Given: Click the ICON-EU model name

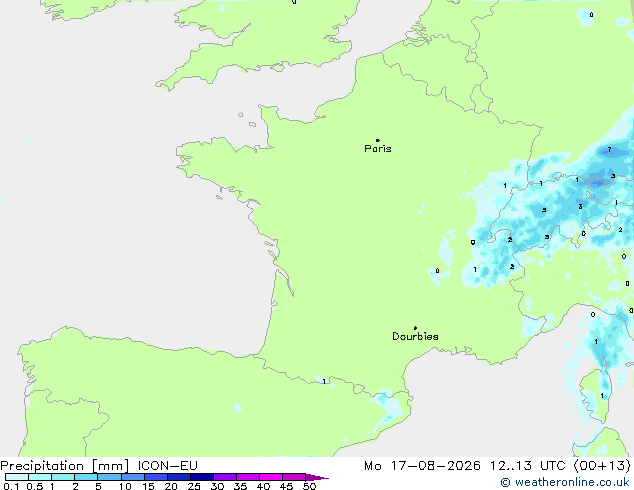Looking at the screenshot, I should click(x=167, y=466).
